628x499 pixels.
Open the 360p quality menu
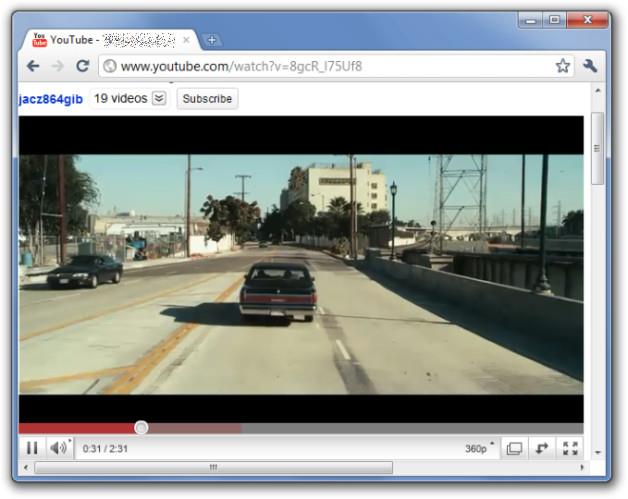click(479, 448)
